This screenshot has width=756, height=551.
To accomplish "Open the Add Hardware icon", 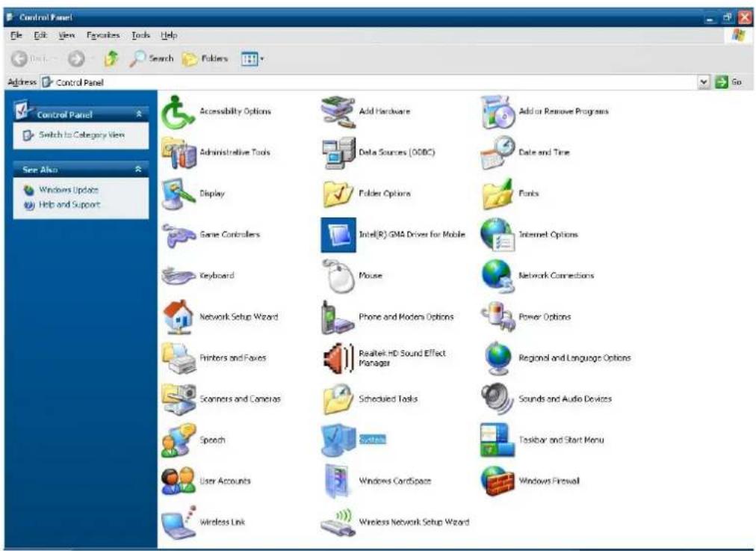I will [x=338, y=111].
